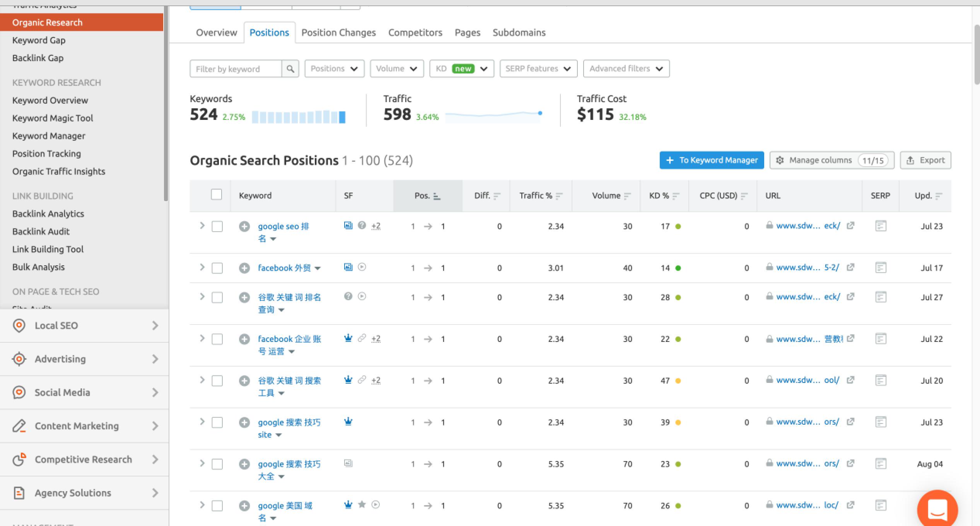Click the Keywords trend bar chart
The height and width of the screenshot is (526, 980).
point(299,117)
